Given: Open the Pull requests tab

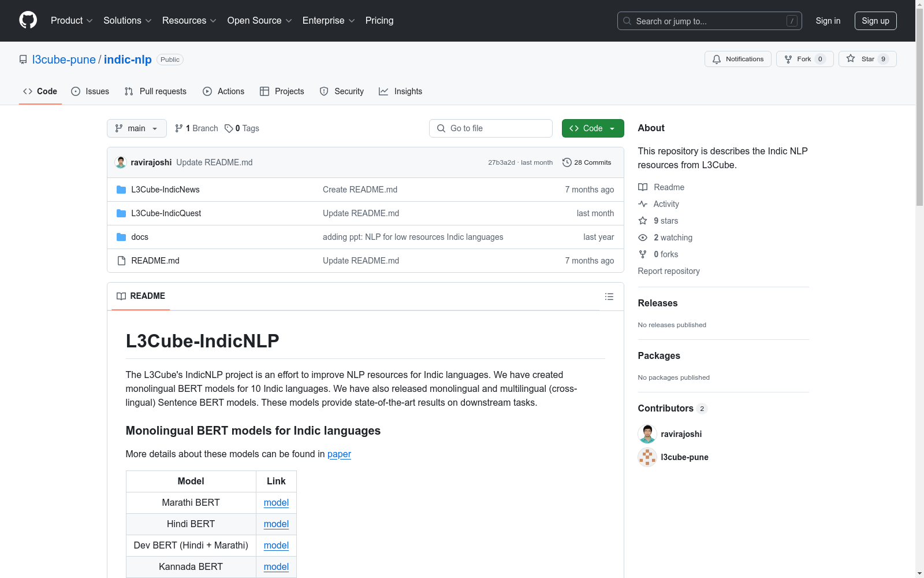Looking at the screenshot, I should (x=155, y=91).
